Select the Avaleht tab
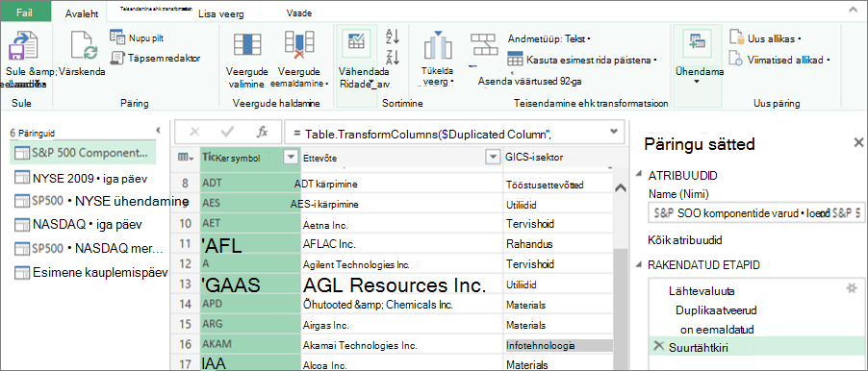The height and width of the screenshot is (371, 868). pyautogui.click(x=81, y=13)
